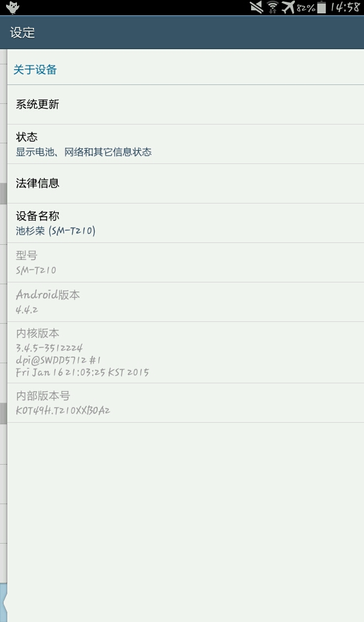The height and width of the screenshot is (622, 364).
Task: Tap the blue edge handle at bottom-left
Action: [x=4, y=603]
